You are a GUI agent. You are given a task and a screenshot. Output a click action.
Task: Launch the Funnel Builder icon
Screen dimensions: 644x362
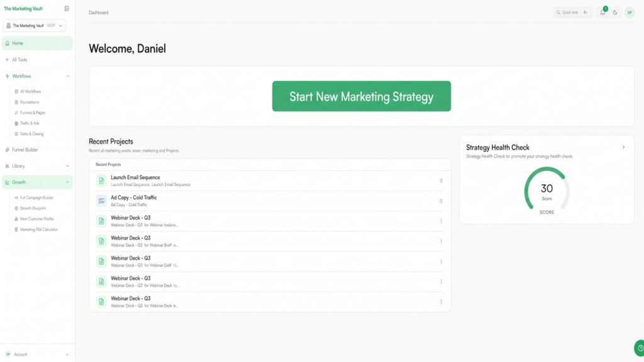click(x=7, y=150)
